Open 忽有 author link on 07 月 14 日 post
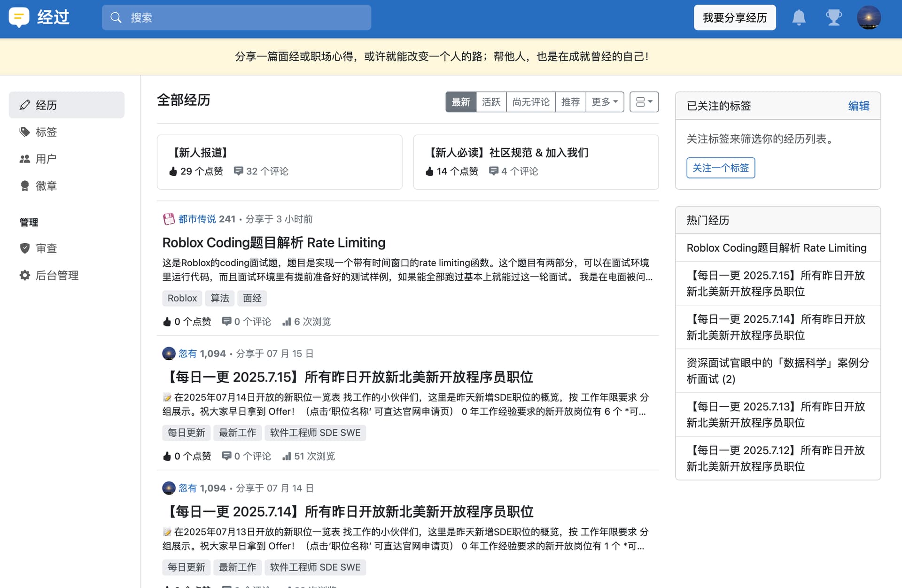902x588 pixels. pos(187,488)
